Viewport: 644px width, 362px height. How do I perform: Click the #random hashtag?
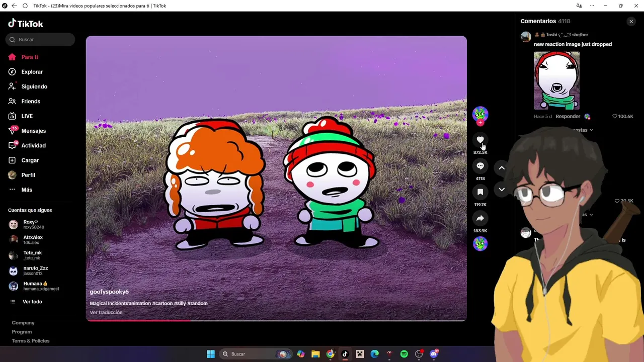click(197, 303)
